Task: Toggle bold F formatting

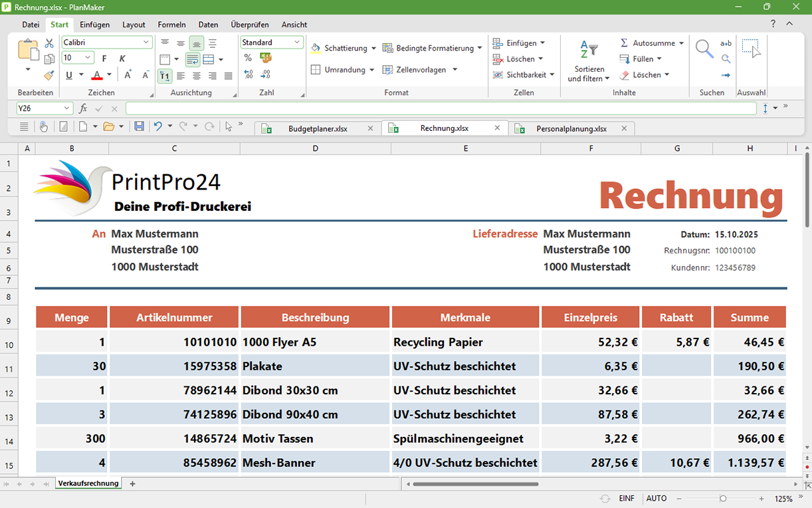Action: [104, 59]
